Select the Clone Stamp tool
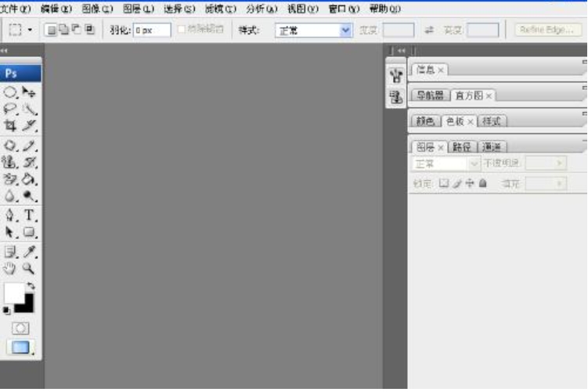This screenshot has height=392, width=588. [x=10, y=162]
